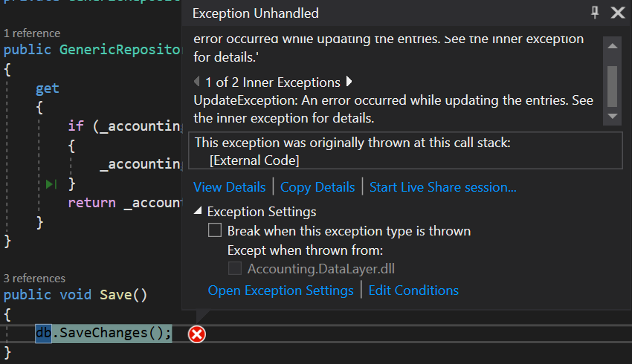Enable Break when this exception type is thrown
Viewport: 632px width, 364px height.
pyautogui.click(x=215, y=231)
